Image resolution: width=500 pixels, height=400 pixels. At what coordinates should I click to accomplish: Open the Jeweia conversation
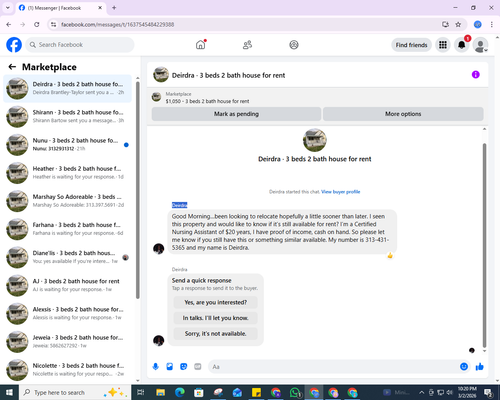pyautogui.click(x=67, y=342)
